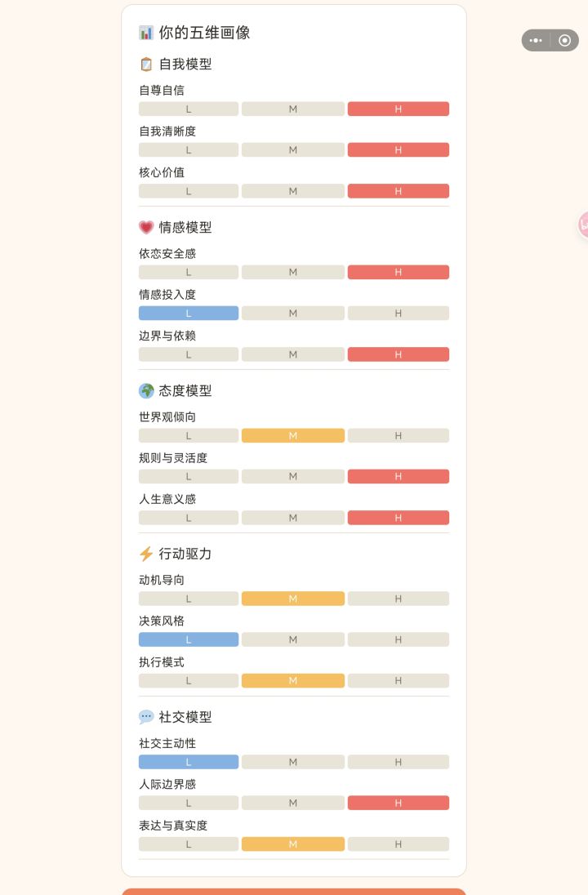Choose the M segment under 动机导向
The height and width of the screenshot is (895, 588).
[292, 599]
